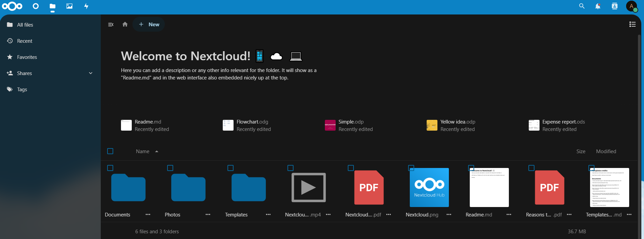The height and width of the screenshot is (239, 644).
Task: Expand the Shares section chevron
Action: point(91,73)
